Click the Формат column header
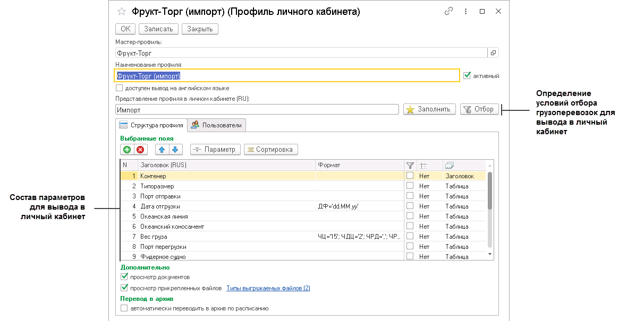 pos(360,165)
